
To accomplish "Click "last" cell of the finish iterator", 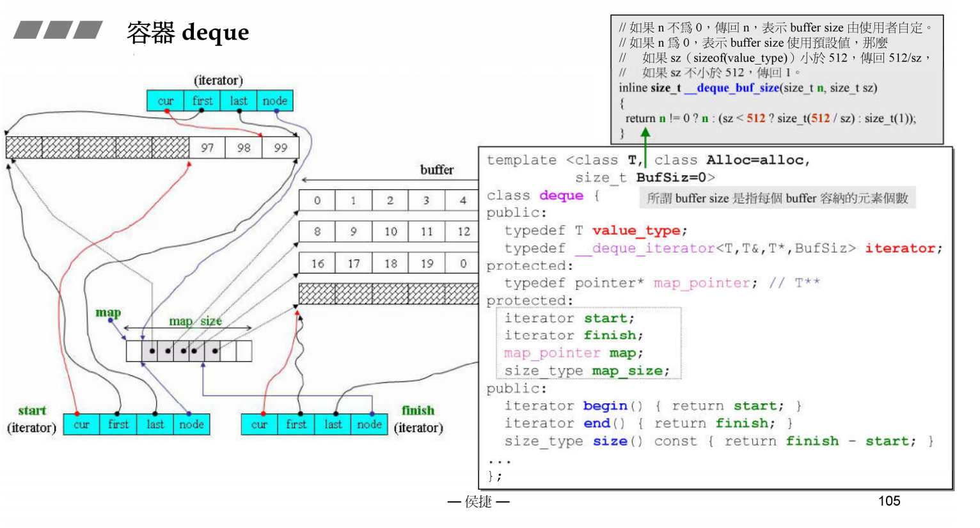I will coord(333,424).
